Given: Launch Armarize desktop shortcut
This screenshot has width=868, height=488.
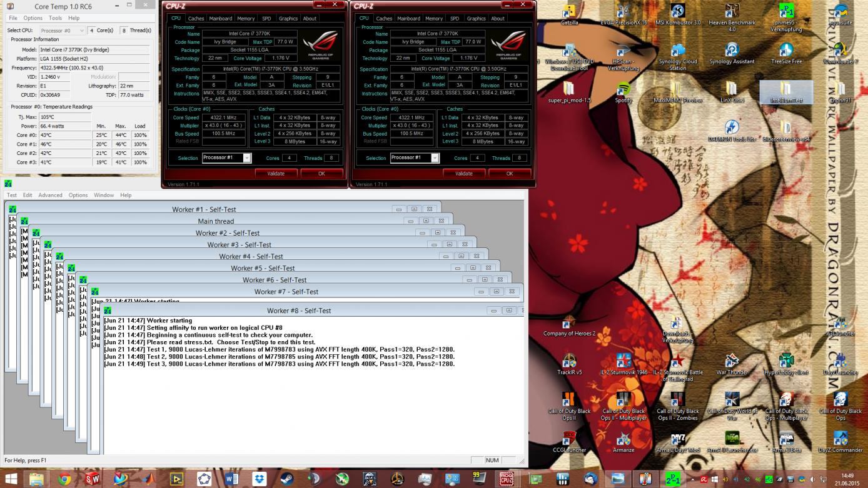Looking at the screenshot, I should [623, 442].
